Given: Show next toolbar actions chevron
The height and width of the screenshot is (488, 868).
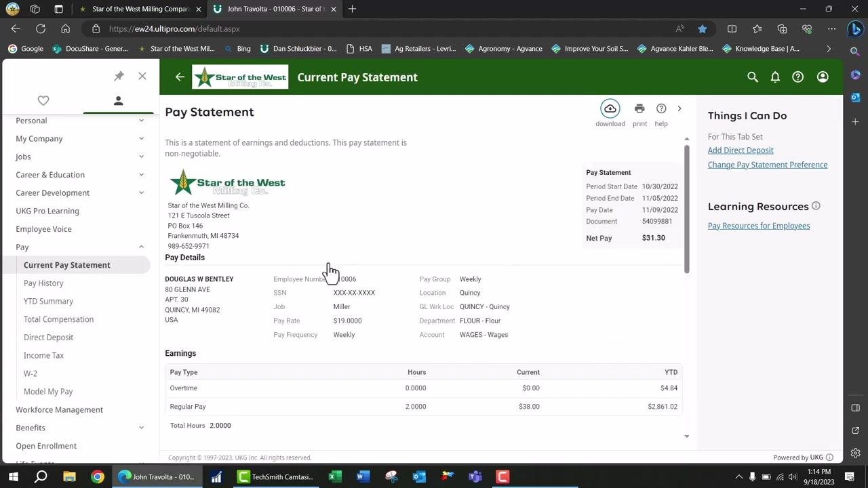Looking at the screenshot, I should (x=679, y=108).
